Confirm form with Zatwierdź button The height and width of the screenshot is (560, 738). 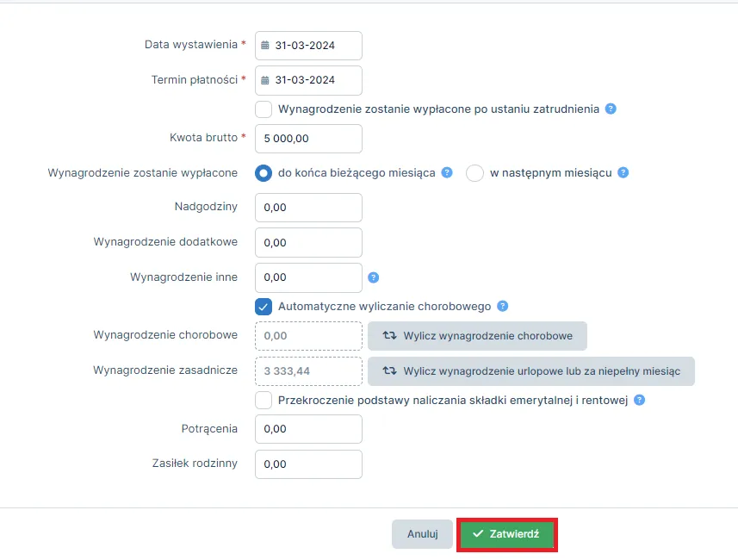click(x=506, y=534)
